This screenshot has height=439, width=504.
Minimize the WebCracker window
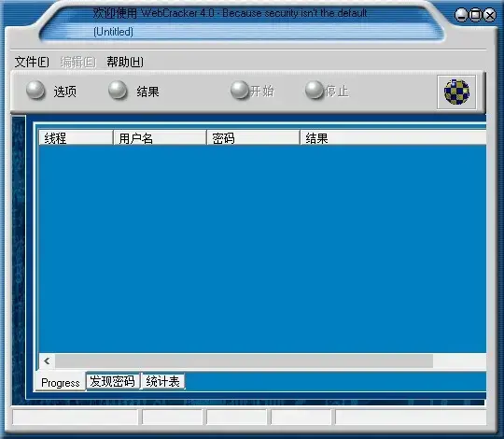pyautogui.click(x=461, y=15)
